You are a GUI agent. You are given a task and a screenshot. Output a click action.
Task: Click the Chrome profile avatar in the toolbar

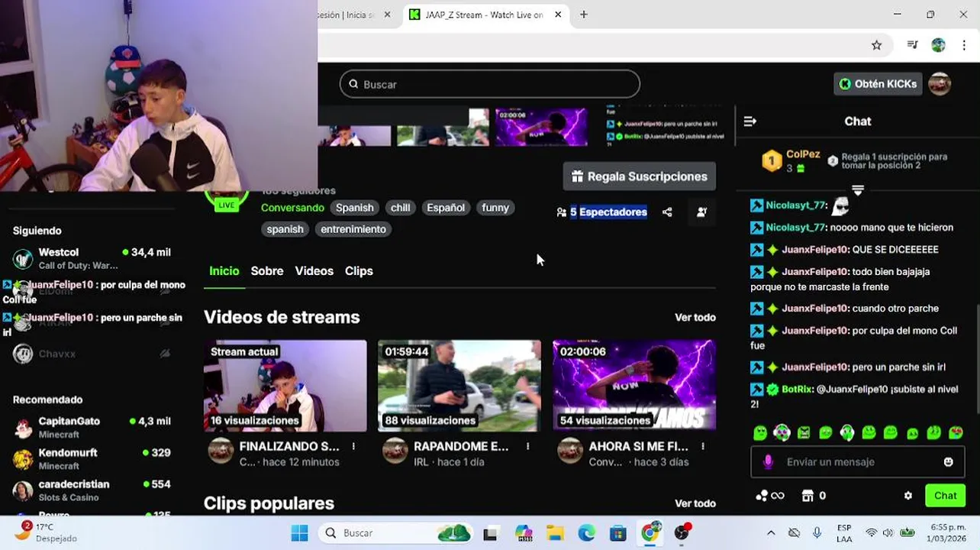(x=939, y=45)
